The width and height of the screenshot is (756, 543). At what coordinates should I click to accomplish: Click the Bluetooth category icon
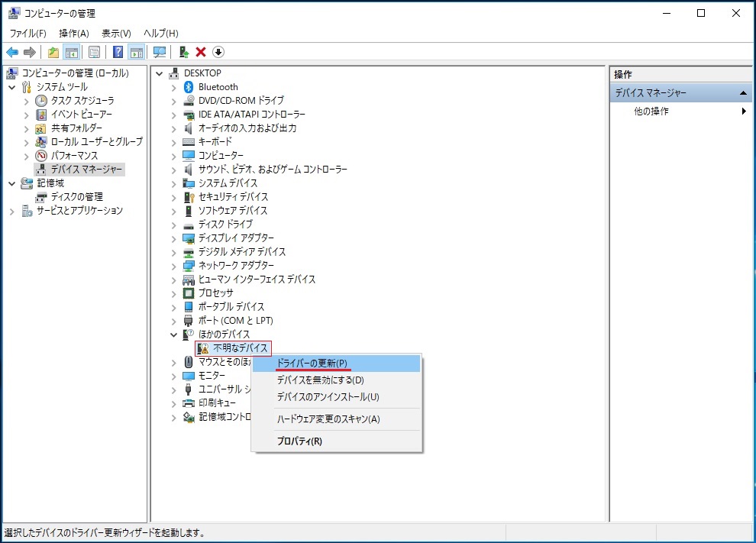click(x=189, y=87)
